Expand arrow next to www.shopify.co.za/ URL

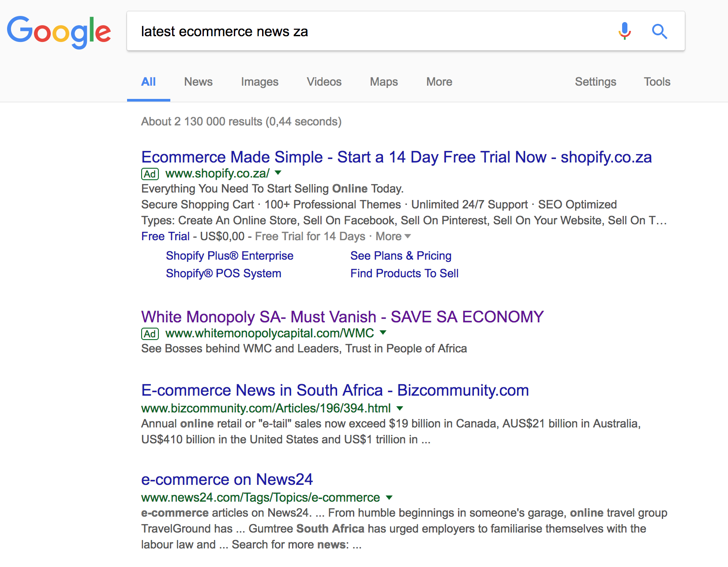(x=278, y=173)
